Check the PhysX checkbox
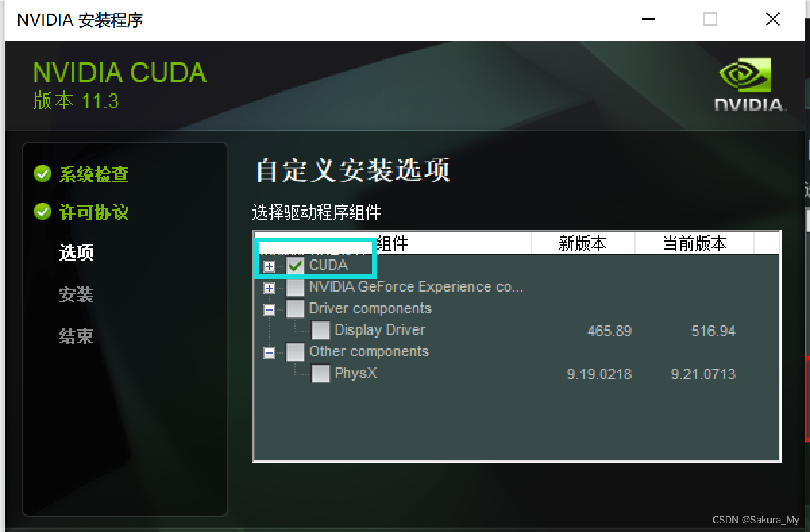 [x=321, y=374]
